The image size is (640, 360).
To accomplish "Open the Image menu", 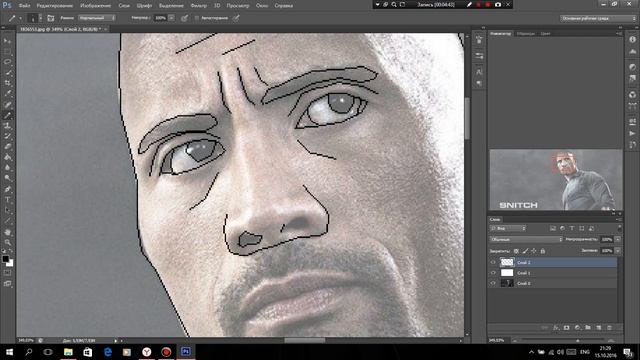I will [96, 6].
